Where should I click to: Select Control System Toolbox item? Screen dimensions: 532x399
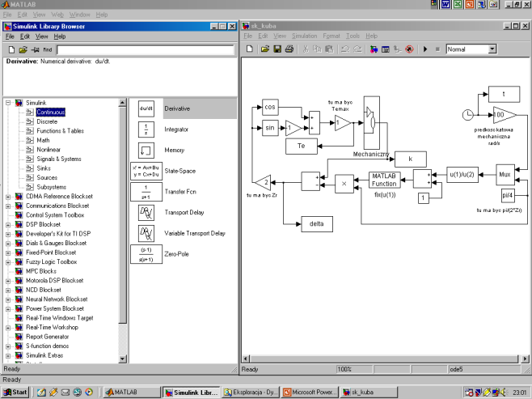coord(55,215)
